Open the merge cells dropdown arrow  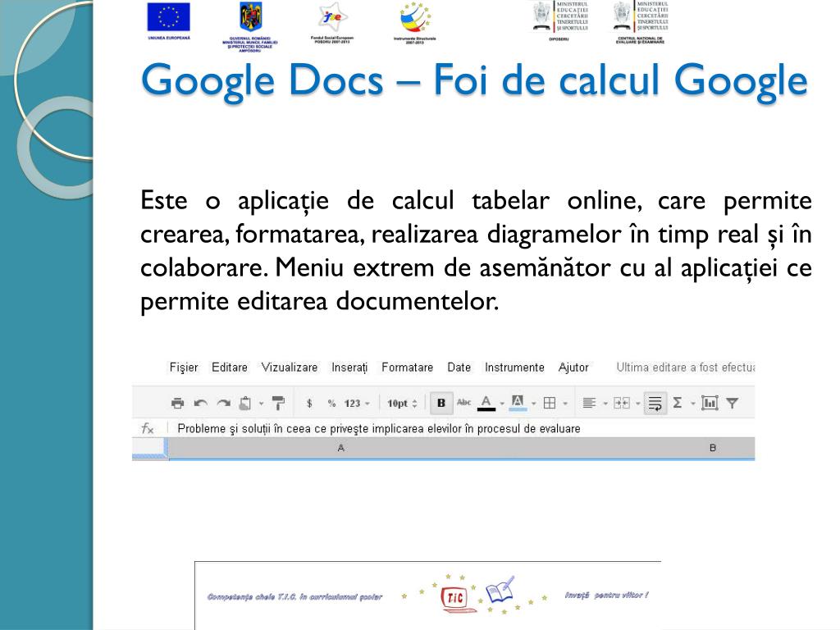click(638, 404)
